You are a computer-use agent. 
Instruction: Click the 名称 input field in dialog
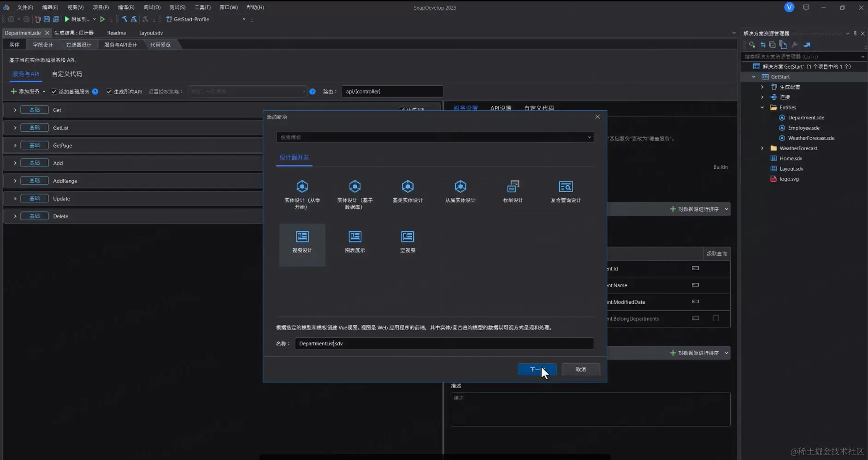pos(444,343)
